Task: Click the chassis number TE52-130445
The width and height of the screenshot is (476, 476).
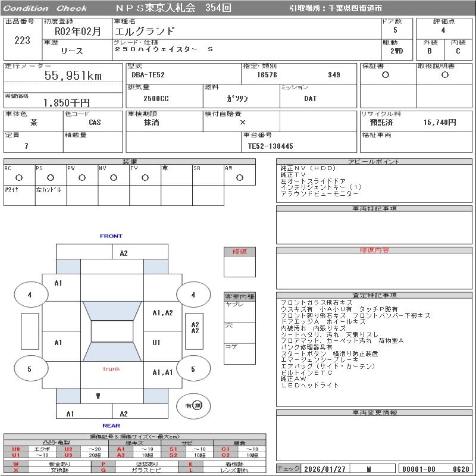Action: coord(271,146)
